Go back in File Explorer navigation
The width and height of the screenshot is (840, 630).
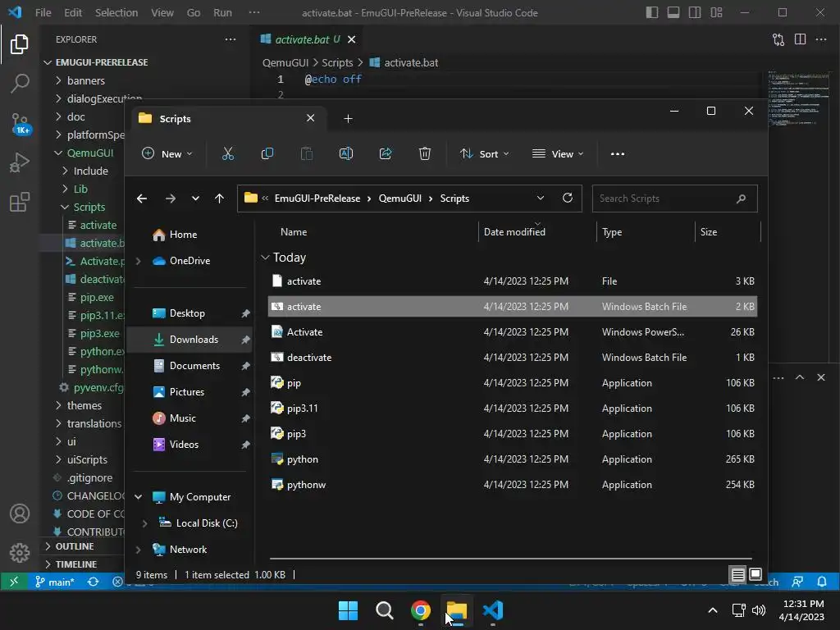pyautogui.click(x=141, y=199)
